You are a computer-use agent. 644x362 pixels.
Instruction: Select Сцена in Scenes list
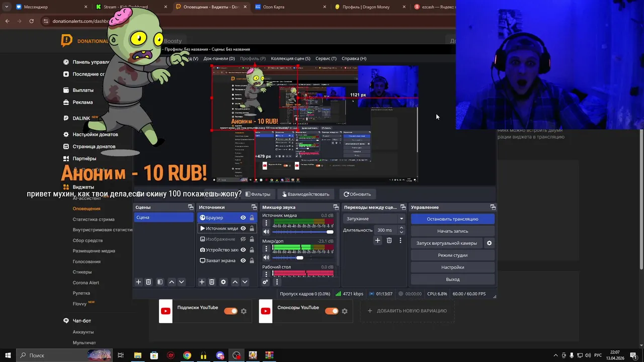point(164,217)
